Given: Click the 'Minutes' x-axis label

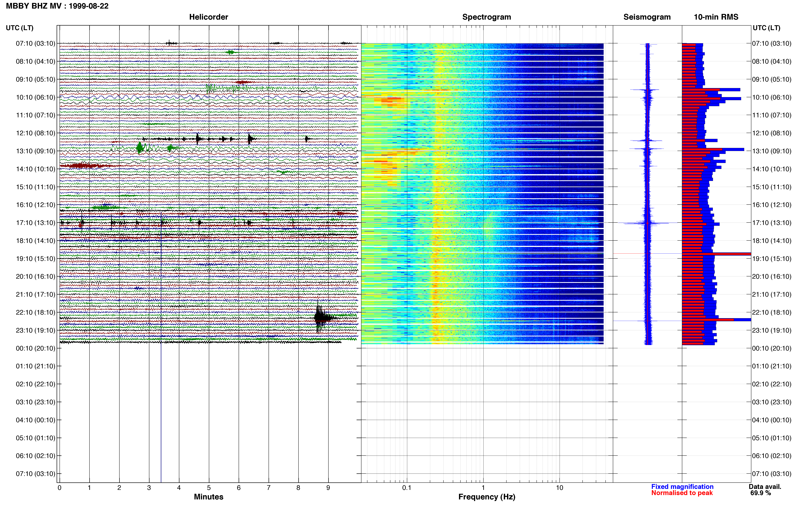Looking at the screenshot, I should click(209, 497).
